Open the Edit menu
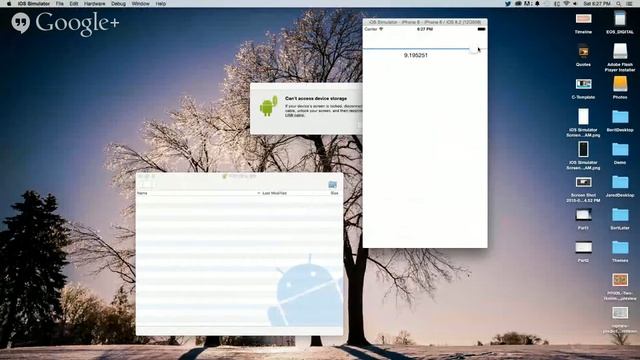 click(73, 3)
